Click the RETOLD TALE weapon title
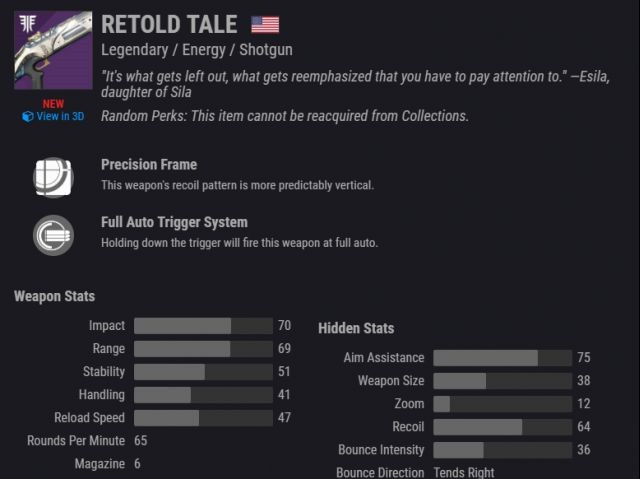The width and height of the screenshot is (640, 479). coord(169,24)
